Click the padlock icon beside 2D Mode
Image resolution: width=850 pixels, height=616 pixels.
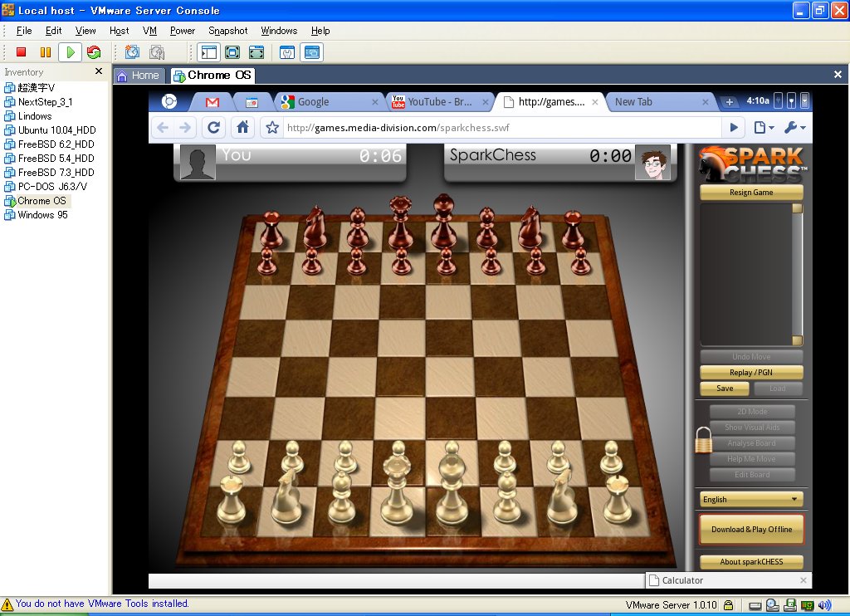coord(703,440)
